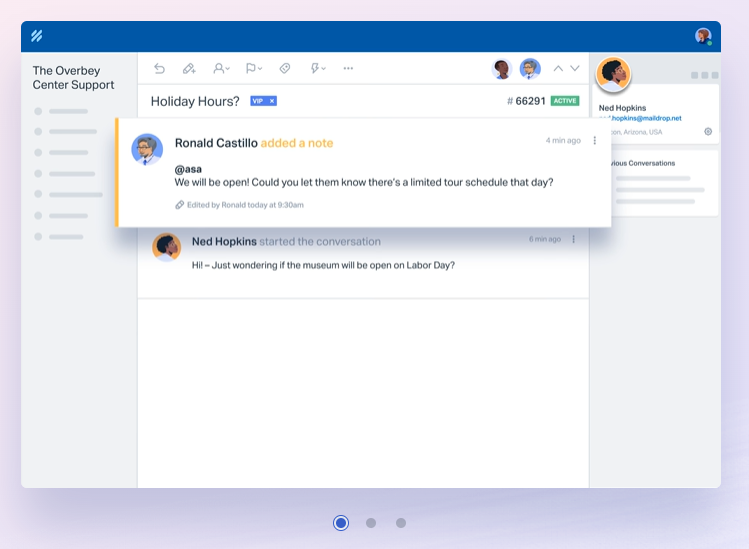Viewport: 749px width, 549px height.
Task: Open the user profile avatar in header
Action: (x=703, y=36)
